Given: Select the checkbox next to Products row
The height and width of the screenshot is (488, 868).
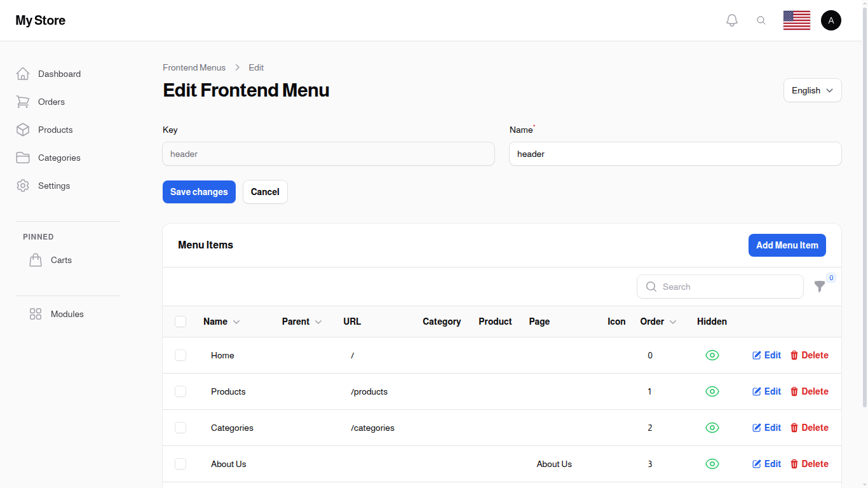Looking at the screenshot, I should point(180,391).
